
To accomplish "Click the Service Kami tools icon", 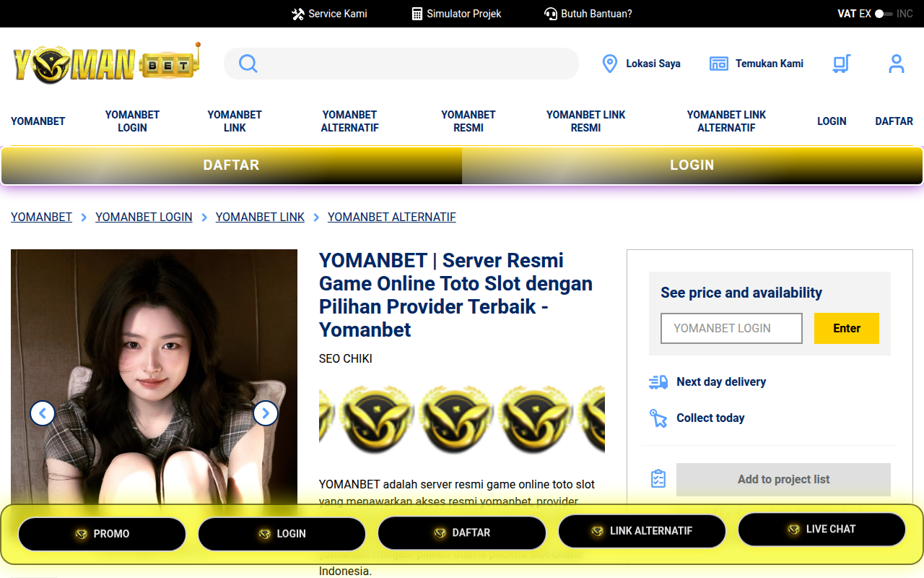I will click(x=298, y=14).
